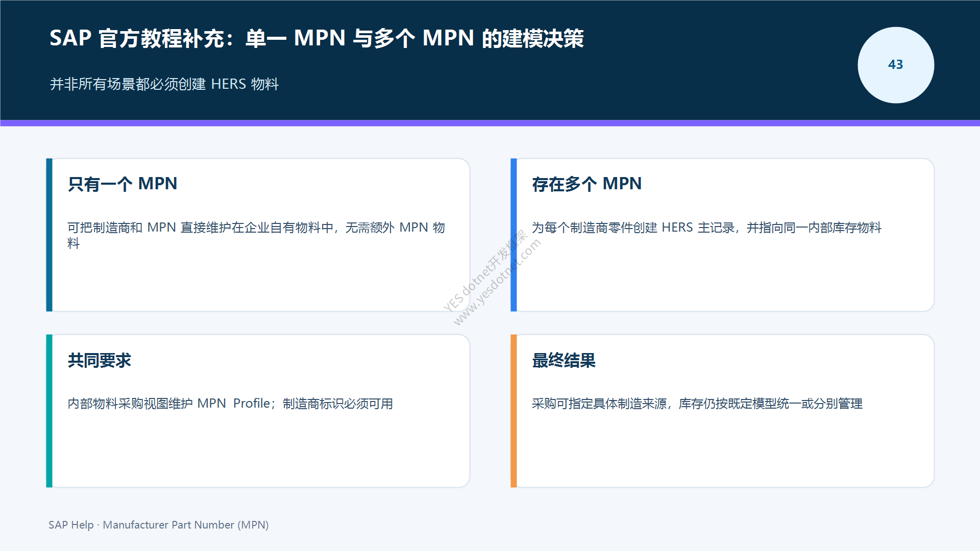
Task: Click the paragraph starting 为每个制造商零件创建
Action: 707,228
